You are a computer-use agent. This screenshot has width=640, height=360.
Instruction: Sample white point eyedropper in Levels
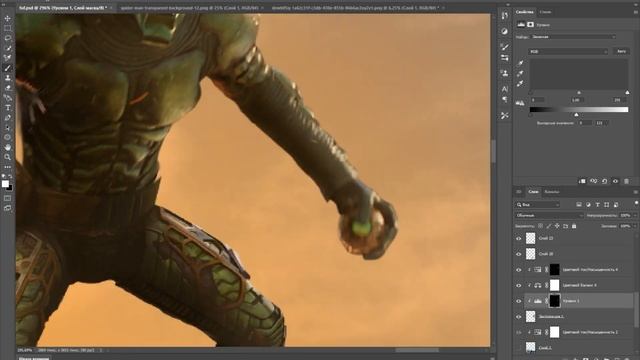tap(520, 83)
